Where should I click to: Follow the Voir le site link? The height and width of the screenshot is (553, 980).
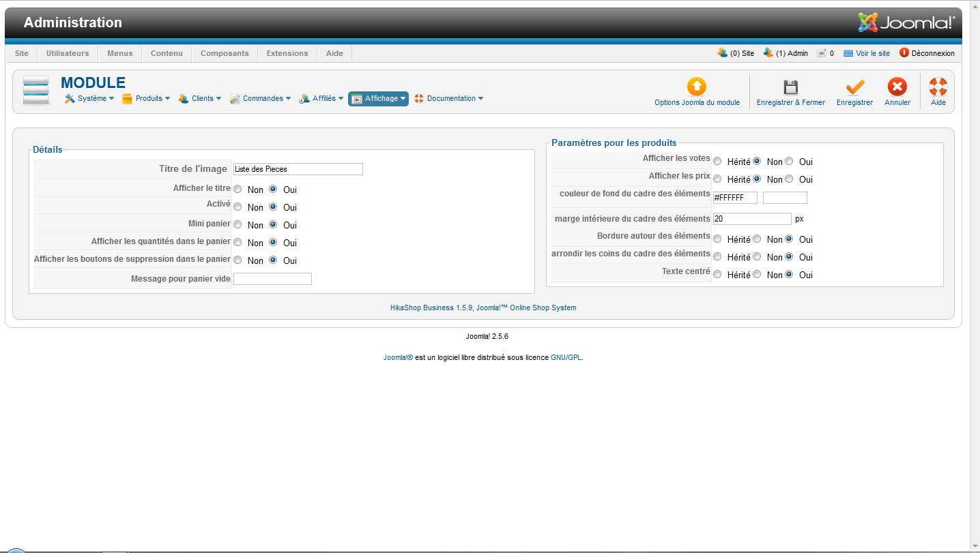873,53
